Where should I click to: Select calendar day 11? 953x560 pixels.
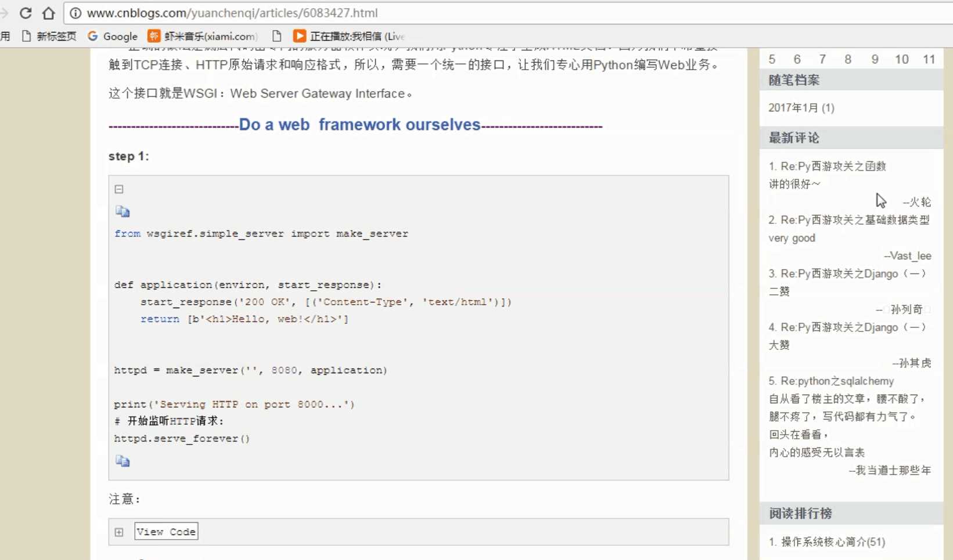click(929, 59)
